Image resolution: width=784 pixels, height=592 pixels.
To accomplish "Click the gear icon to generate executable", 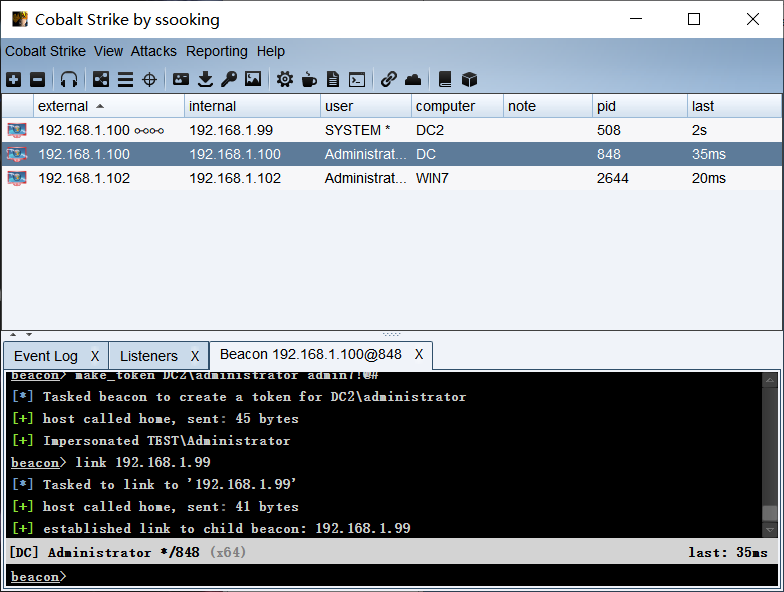I will click(x=285, y=79).
